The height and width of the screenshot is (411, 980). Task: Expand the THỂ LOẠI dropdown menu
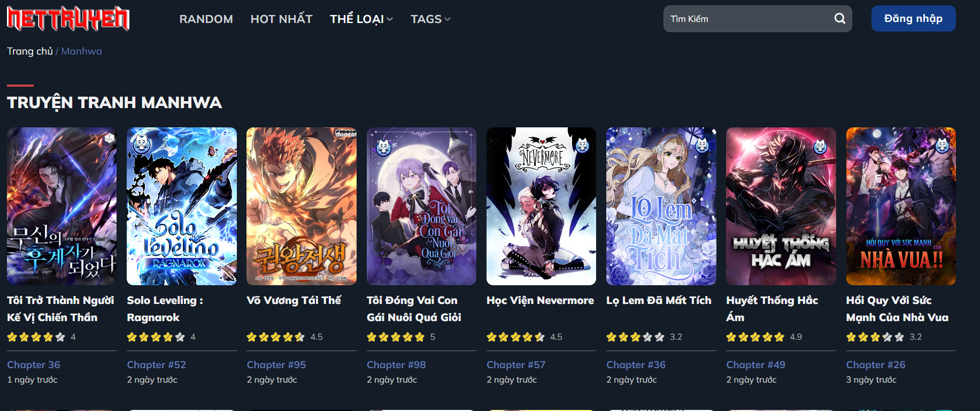tap(361, 19)
